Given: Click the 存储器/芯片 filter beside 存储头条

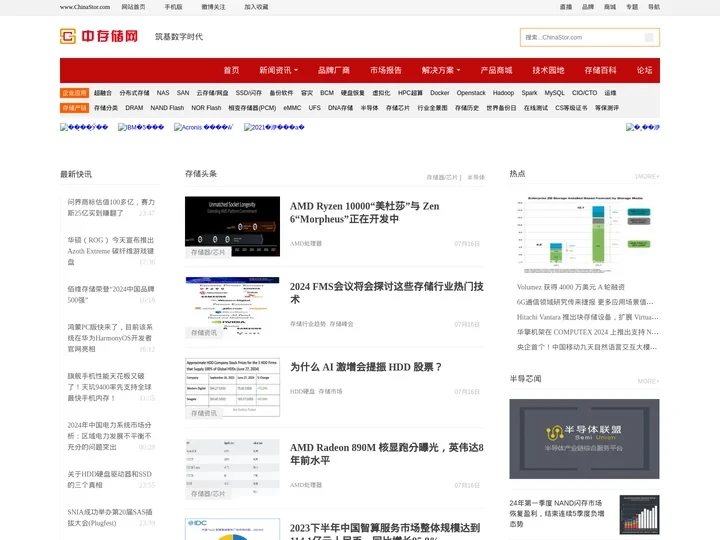Looking at the screenshot, I should pyautogui.click(x=442, y=177).
